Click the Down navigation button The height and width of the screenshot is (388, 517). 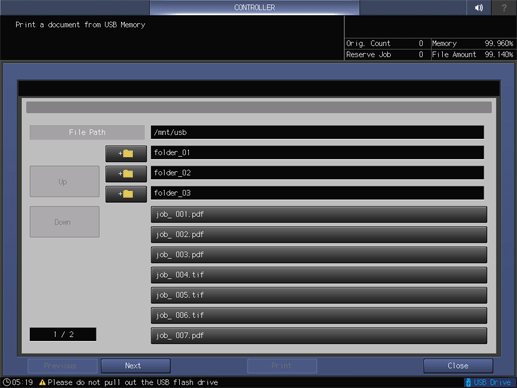65,222
